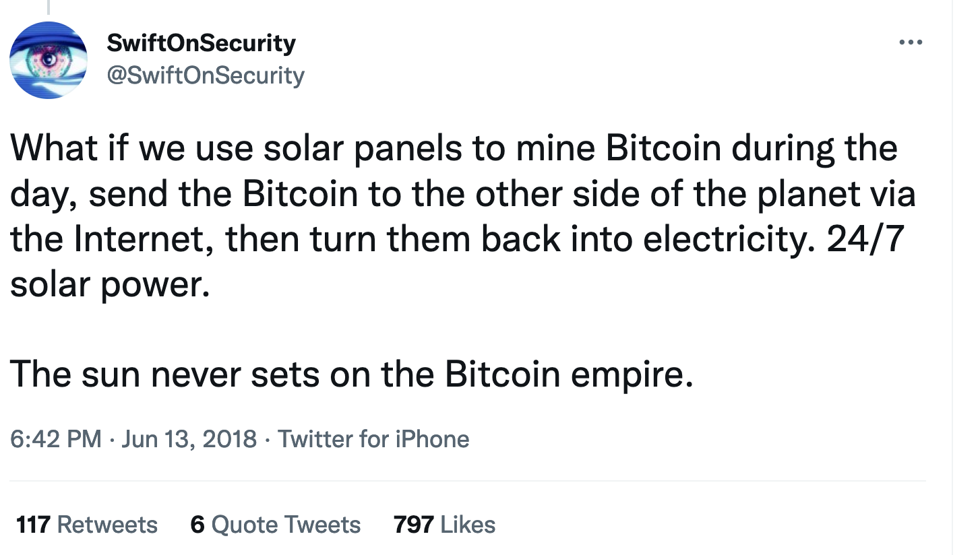
Task: Click the line 'The sun never sets on the Bitcoin empire.'
Action: pyautogui.click(x=351, y=374)
